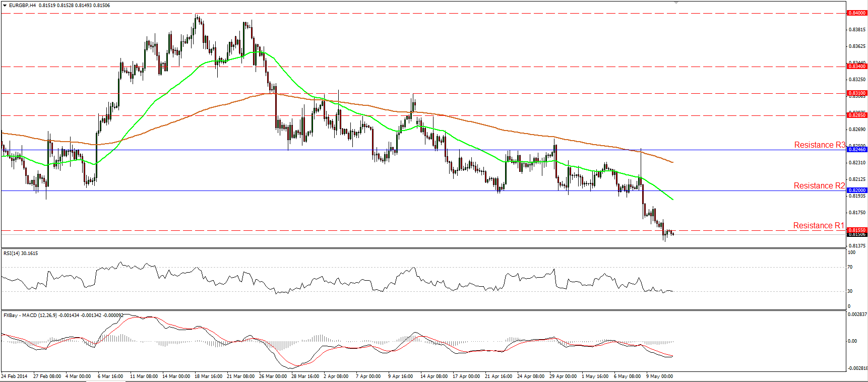Click the 0.83100 red price tag
Screen dimensions: 868x382
coord(857,93)
